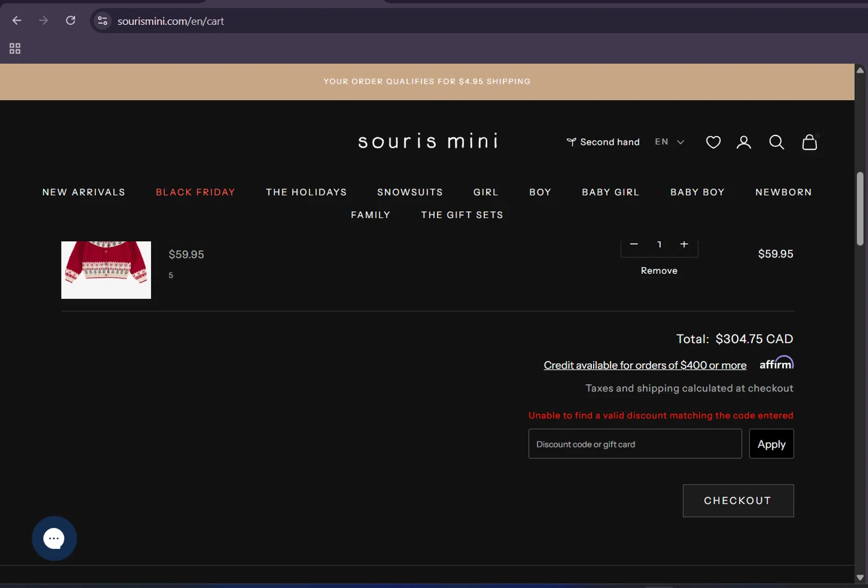Click the page scrollbar thumb
This screenshot has height=588, width=868.
click(860, 209)
